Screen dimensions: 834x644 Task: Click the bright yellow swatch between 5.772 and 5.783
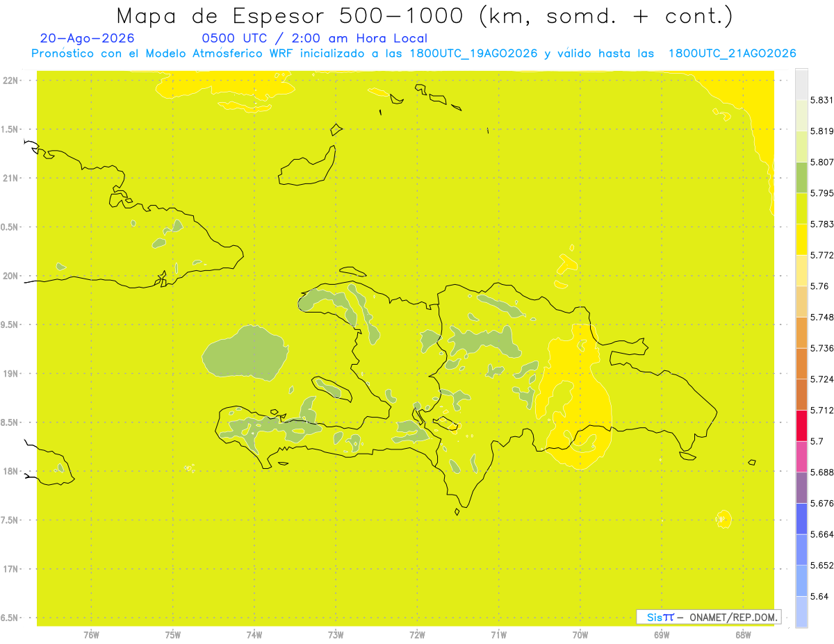pyautogui.click(x=801, y=240)
